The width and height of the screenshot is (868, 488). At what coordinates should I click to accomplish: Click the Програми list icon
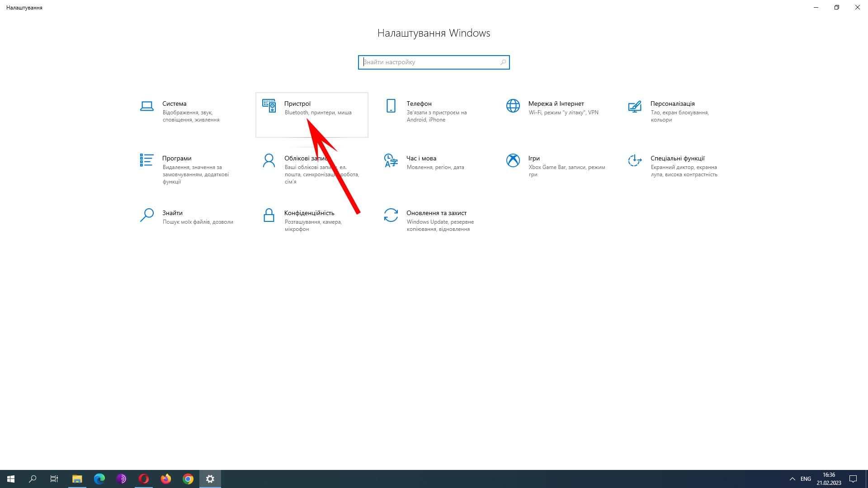click(x=146, y=160)
